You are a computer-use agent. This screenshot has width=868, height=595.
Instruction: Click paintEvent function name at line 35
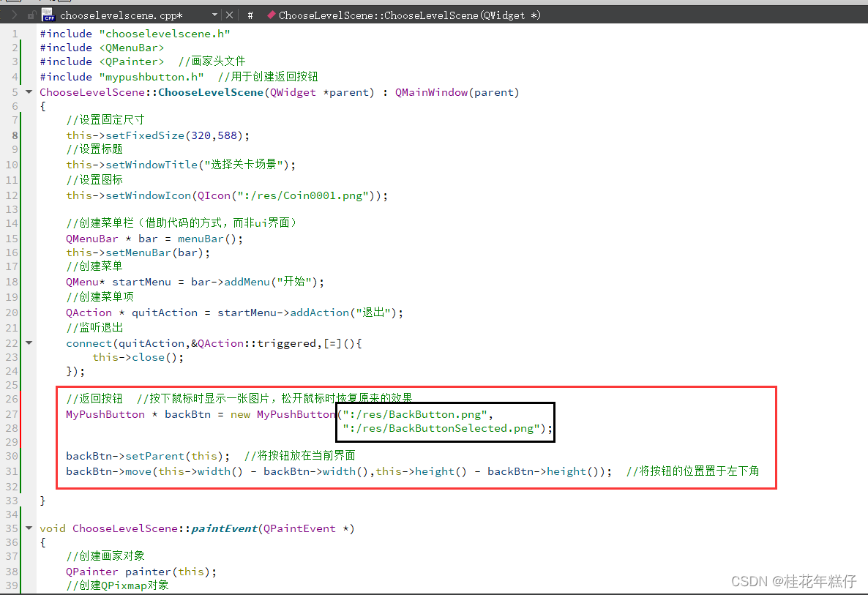224,528
